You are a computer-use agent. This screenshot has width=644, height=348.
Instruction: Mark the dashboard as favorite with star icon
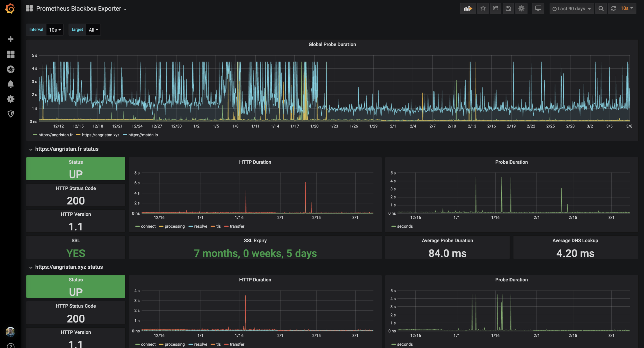(x=483, y=8)
